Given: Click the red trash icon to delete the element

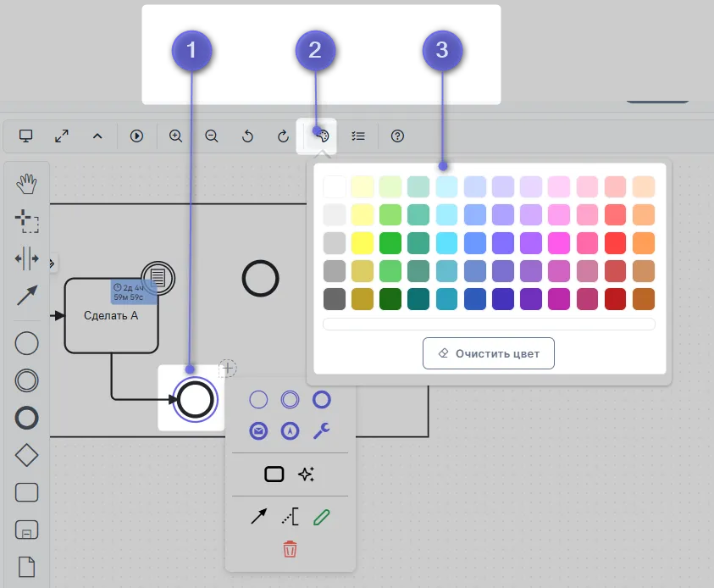Looking at the screenshot, I should pyautogui.click(x=290, y=549).
